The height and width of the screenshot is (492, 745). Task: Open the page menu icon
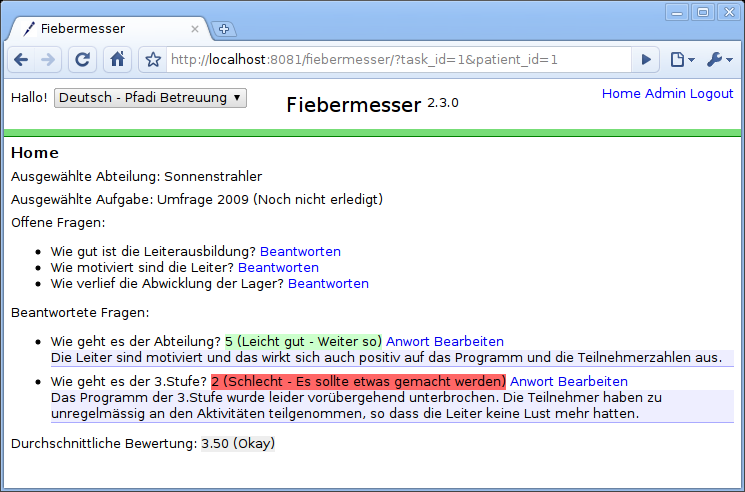click(x=682, y=60)
